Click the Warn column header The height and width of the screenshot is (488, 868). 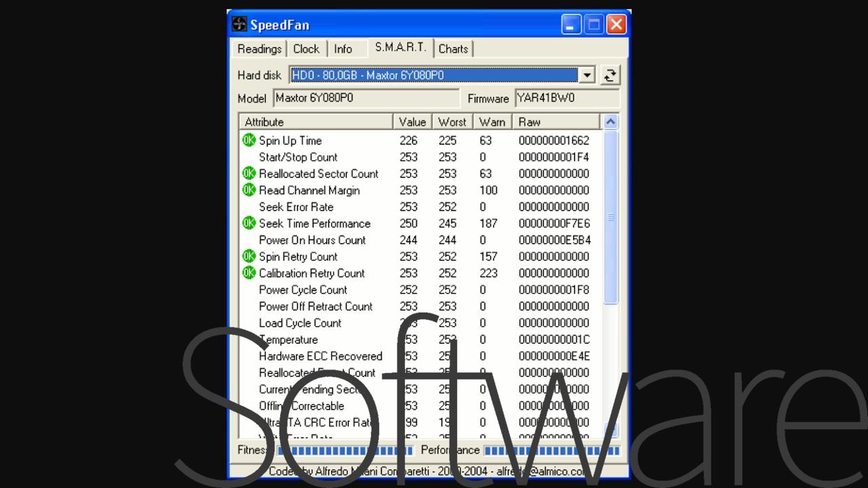pyautogui.click(x=492, y=122)
